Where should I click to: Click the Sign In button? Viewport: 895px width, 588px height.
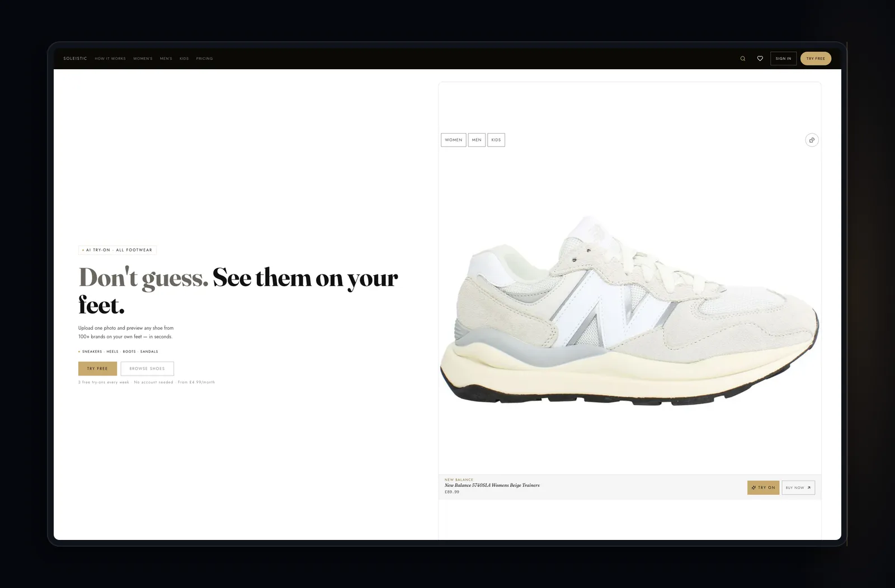pos(783,59)
